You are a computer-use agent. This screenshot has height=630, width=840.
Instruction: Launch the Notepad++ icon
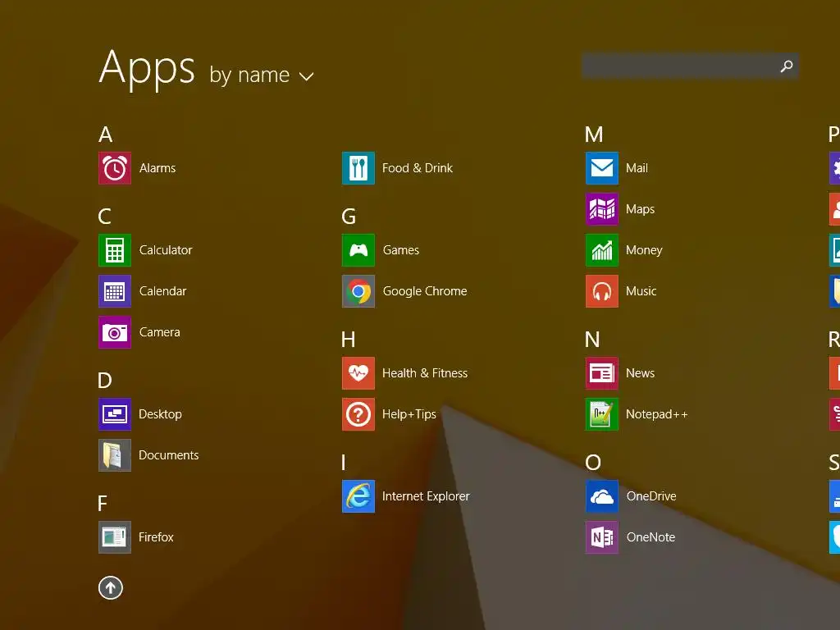click(x=602, y=414)
